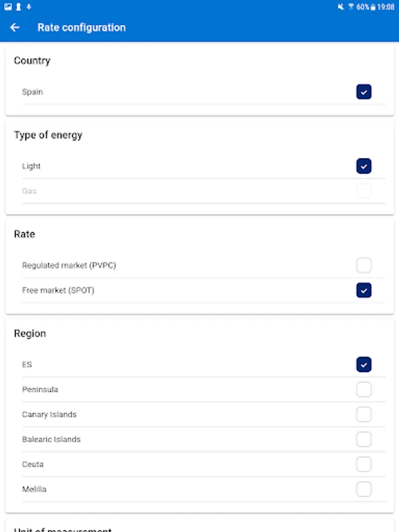Screen dimensions: 399x532
Task: Open the image notification icon in status bar
Action: (8, 7)
